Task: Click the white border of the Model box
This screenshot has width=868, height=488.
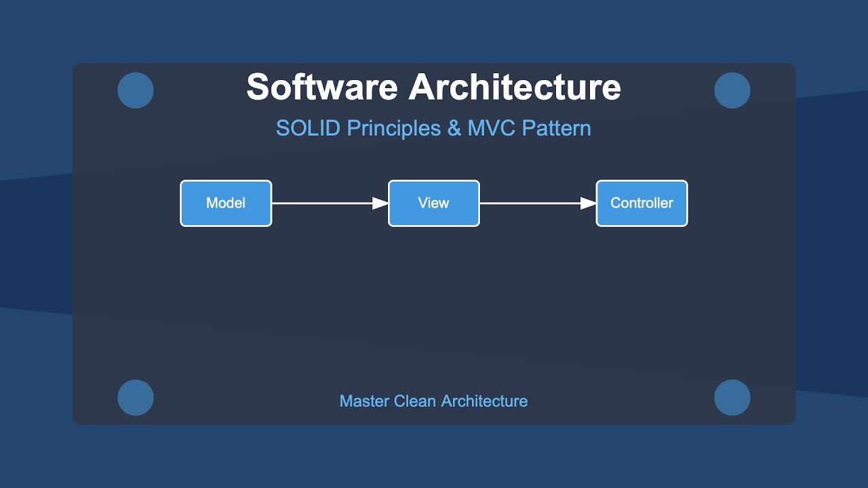Action: 226,182
